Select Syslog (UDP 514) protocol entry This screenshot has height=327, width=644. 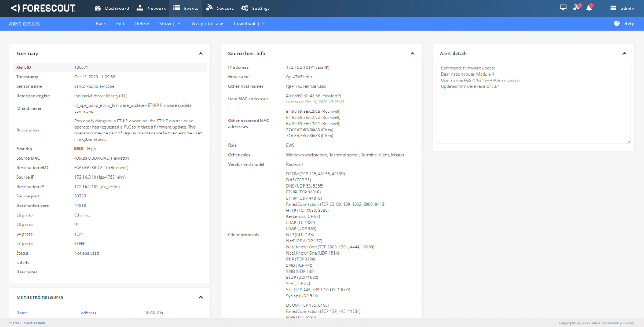pyautogui.click(x=302, y=296)
